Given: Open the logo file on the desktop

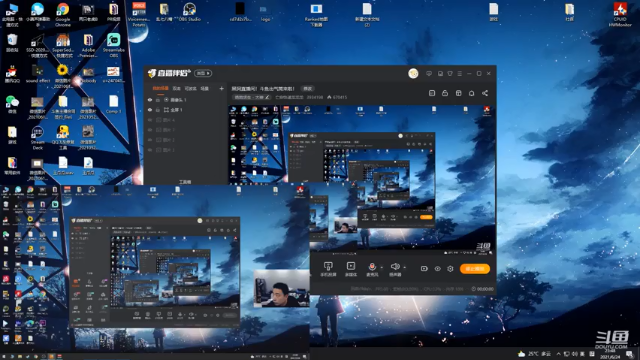Looking at the screenshot, I should pyautogui.click(x=264, y=12).
